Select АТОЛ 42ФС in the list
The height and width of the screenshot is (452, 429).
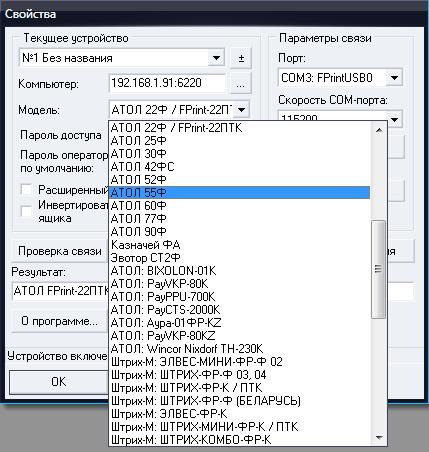[x=239, y=167]
